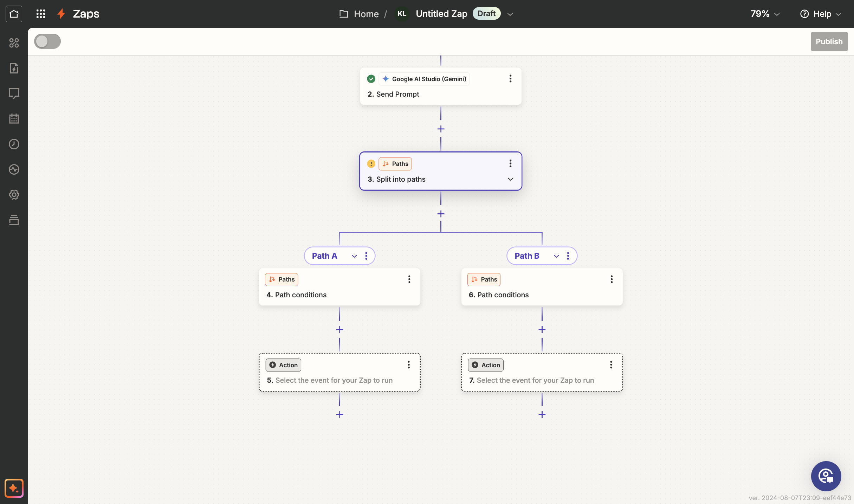The height and width of the screenshot is (504, 854).
Task: Open the comments icon in sidebar
Action: point(14,93)
